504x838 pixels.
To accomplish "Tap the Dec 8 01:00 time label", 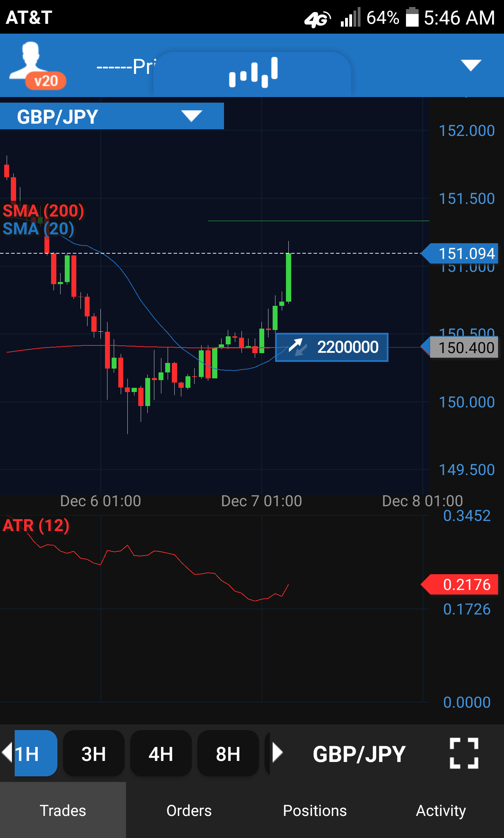I will pyautogui.click(x=422, y=501).
